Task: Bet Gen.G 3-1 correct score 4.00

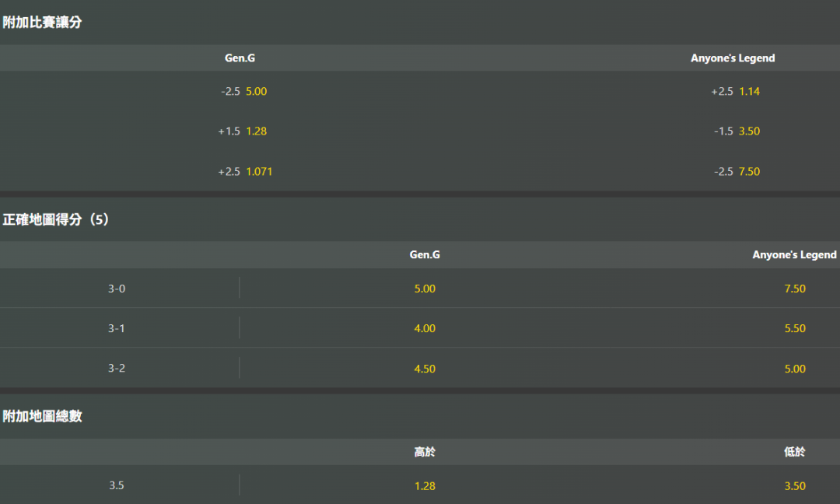Action: (425, 328)
